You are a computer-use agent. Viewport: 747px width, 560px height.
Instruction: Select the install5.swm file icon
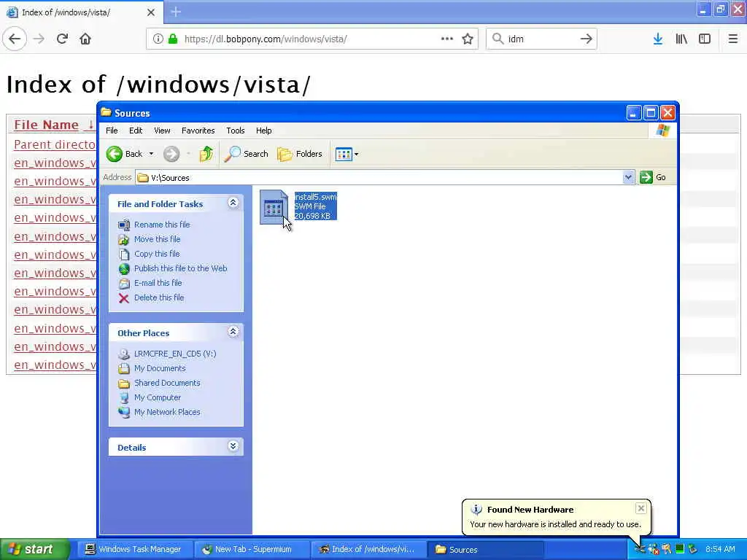coord(274,207)
